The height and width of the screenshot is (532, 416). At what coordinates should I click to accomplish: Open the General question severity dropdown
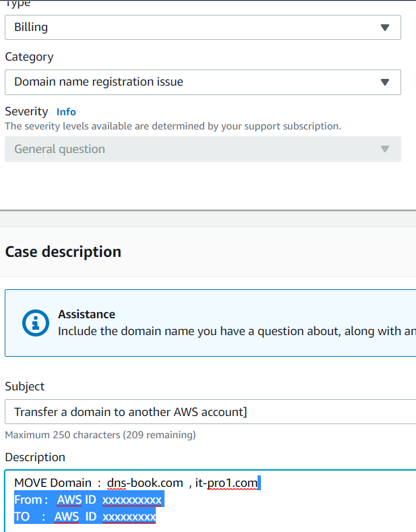pos(202,149)
